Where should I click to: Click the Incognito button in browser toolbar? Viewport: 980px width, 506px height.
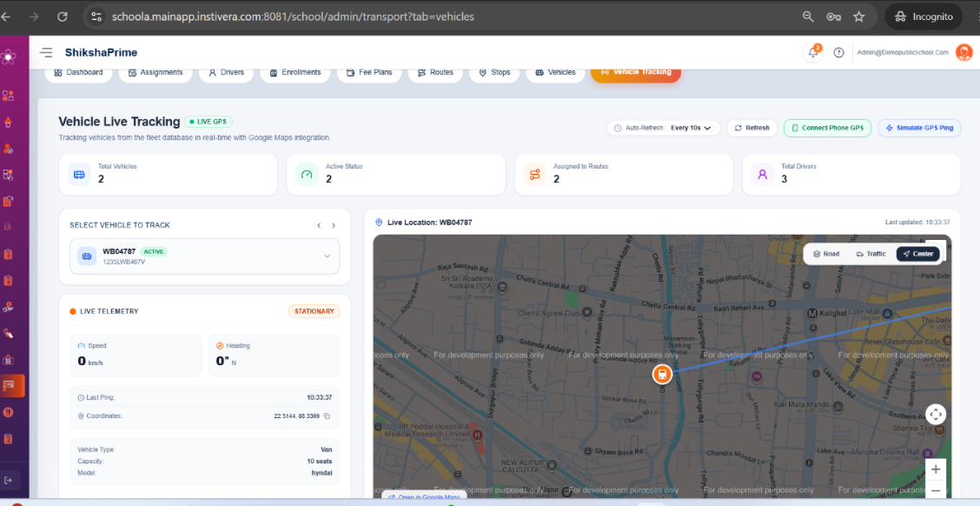tap(924, 17)
